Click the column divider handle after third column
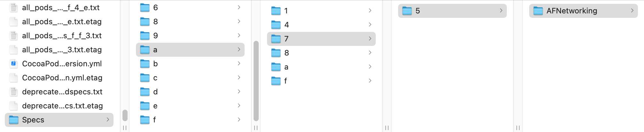Screen dimensions: 644x132 pos(387,128)
